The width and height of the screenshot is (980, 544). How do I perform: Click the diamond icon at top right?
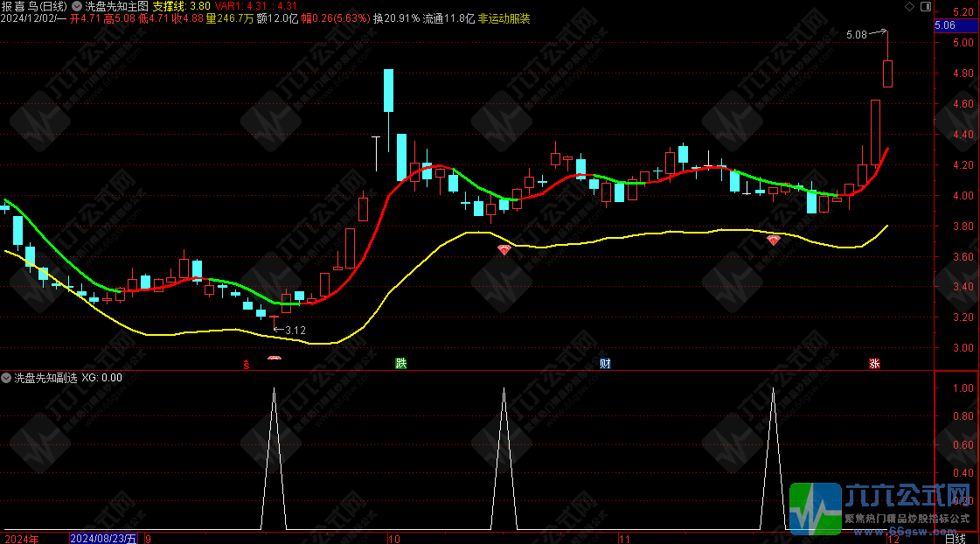tap(909, 7)
